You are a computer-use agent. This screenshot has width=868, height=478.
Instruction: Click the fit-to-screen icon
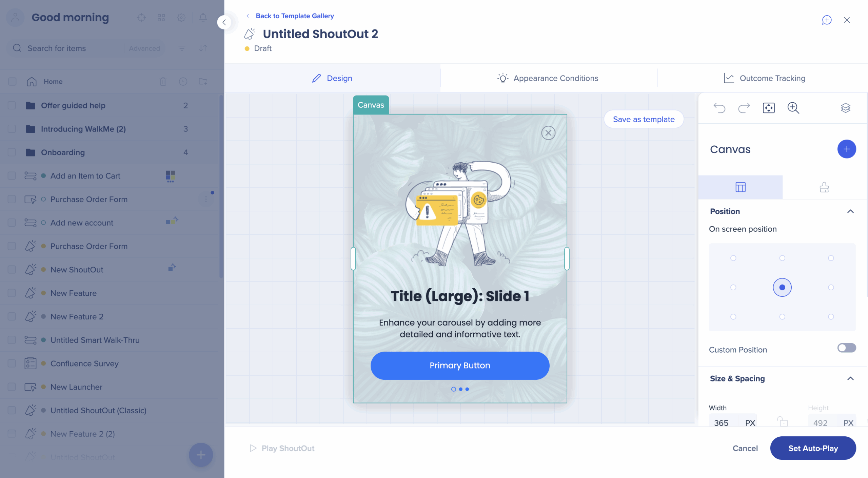point(769,108)
